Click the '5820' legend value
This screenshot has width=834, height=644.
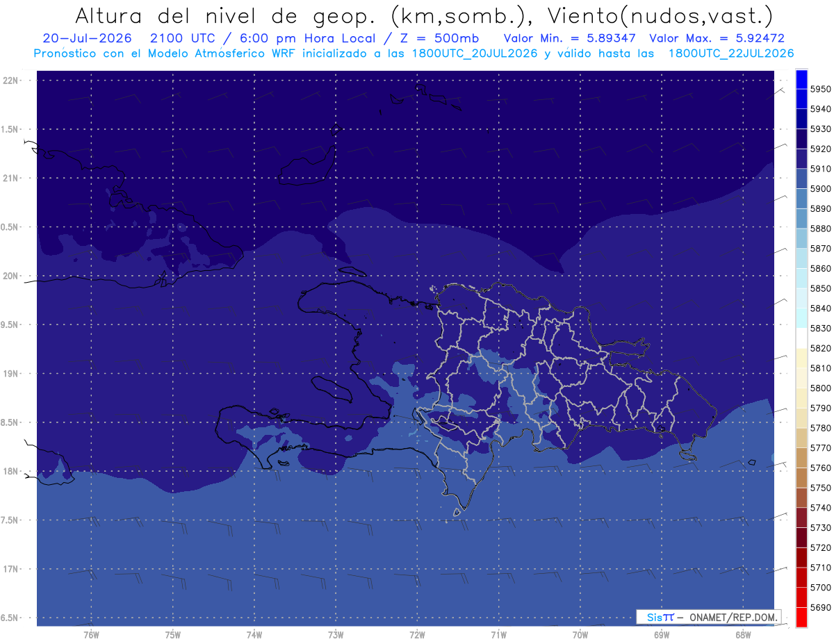coord(821,348)
